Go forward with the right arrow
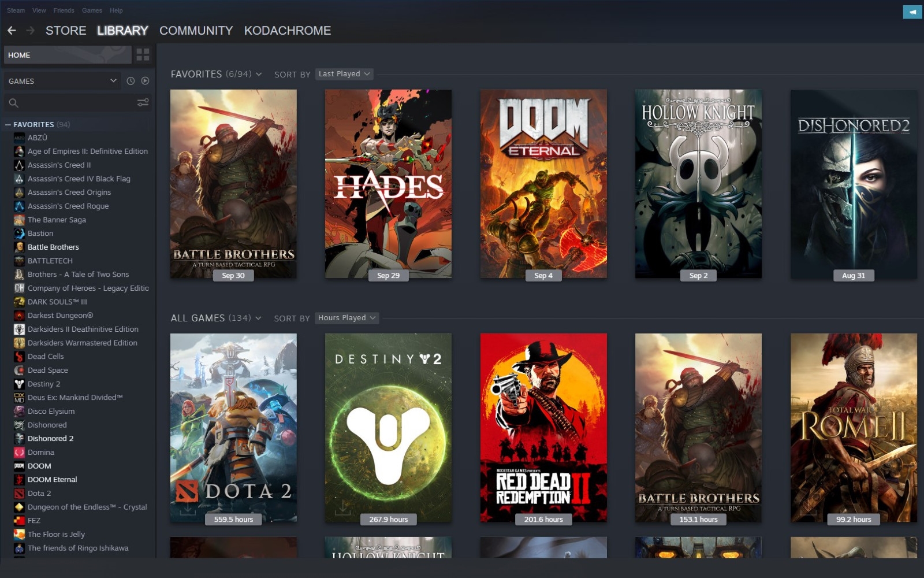 31,30
